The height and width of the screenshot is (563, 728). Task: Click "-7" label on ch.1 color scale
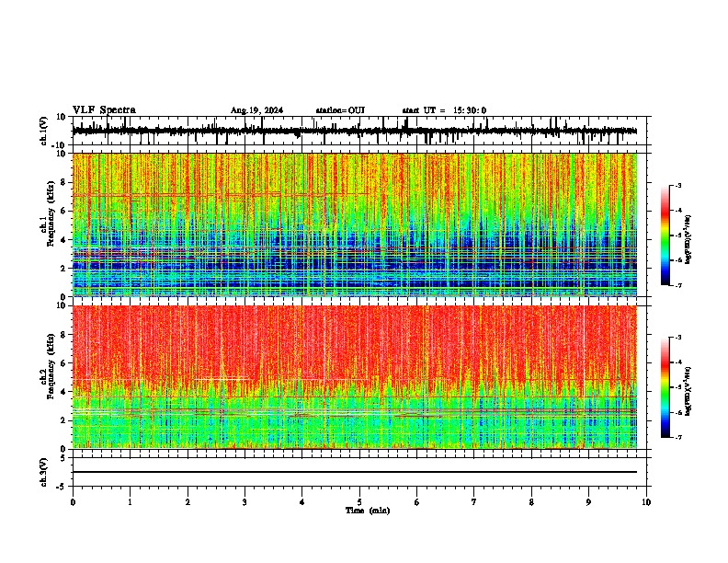pyautogui.click(x=677, y=285)
